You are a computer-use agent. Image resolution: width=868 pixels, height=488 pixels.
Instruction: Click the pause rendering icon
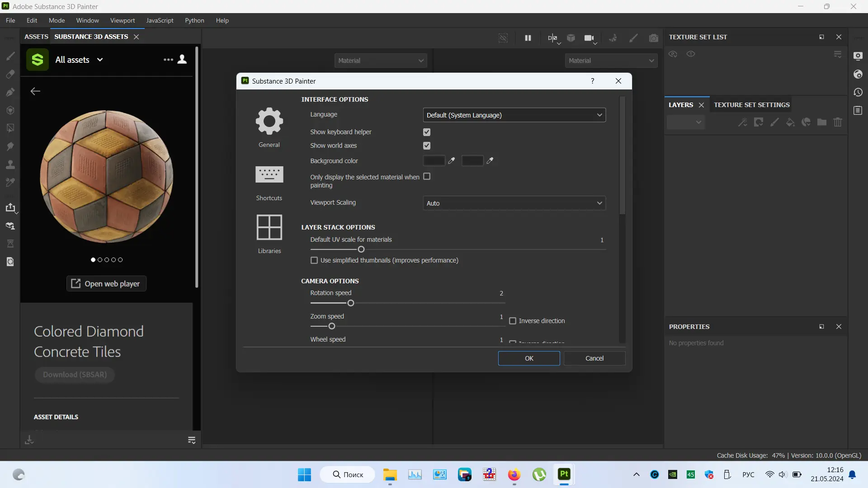(528, 38)
